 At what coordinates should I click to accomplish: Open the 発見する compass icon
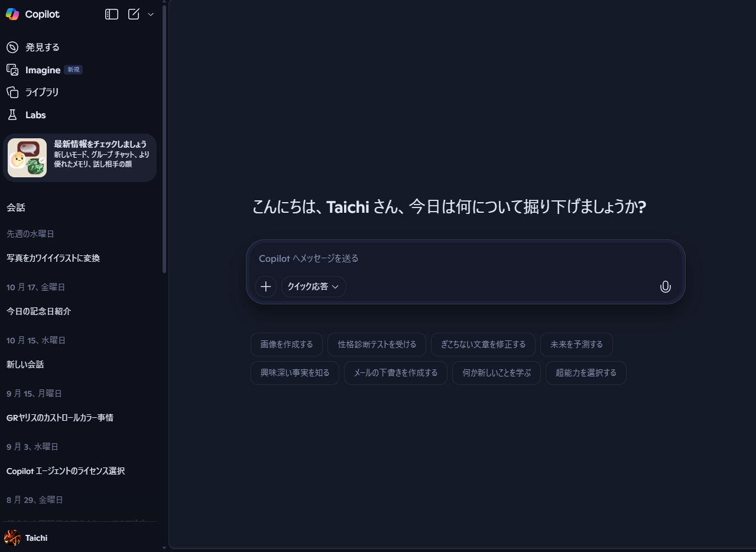click(12, 47)
